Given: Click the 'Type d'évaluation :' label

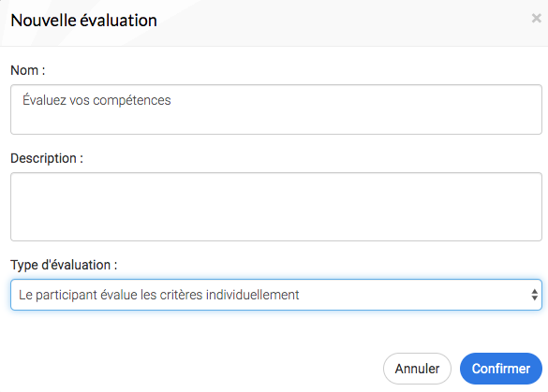Looking at the screenshot, I should [x=64, y=265].
